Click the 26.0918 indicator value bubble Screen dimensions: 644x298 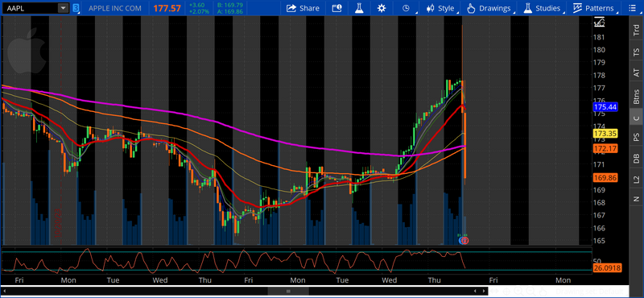[x=607, y=268]
